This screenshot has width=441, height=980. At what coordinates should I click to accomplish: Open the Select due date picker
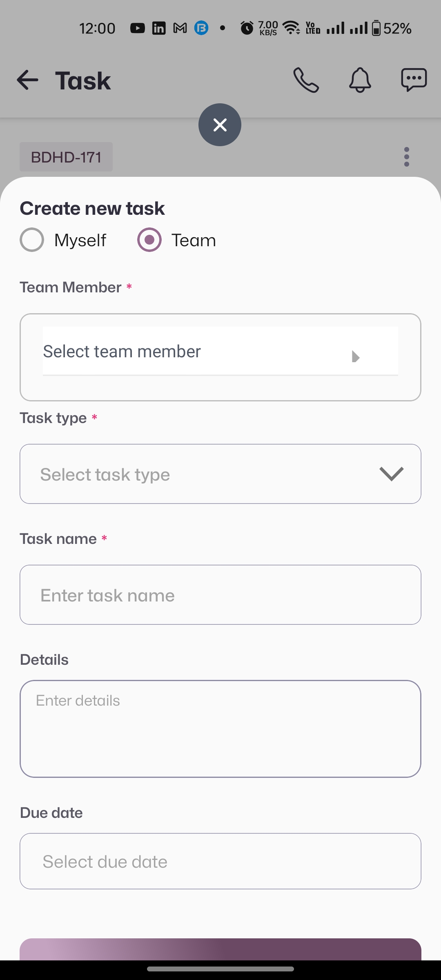point(220,861)
